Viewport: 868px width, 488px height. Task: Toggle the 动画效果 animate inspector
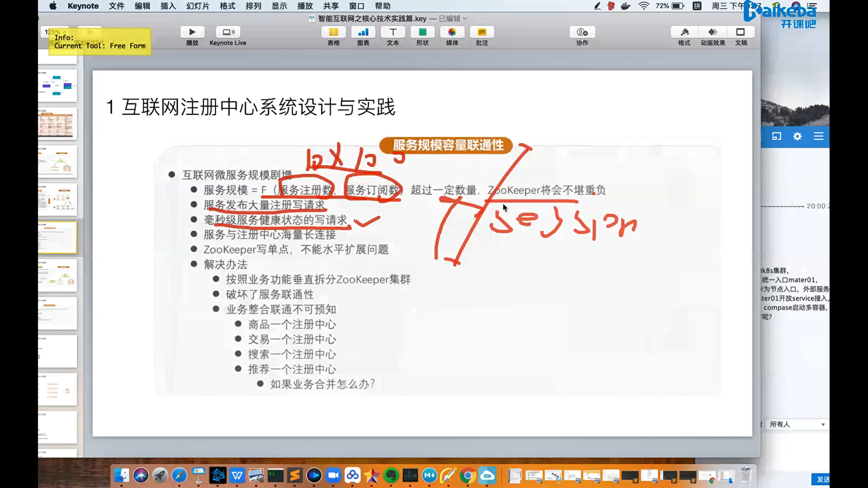tap(712, 33)
